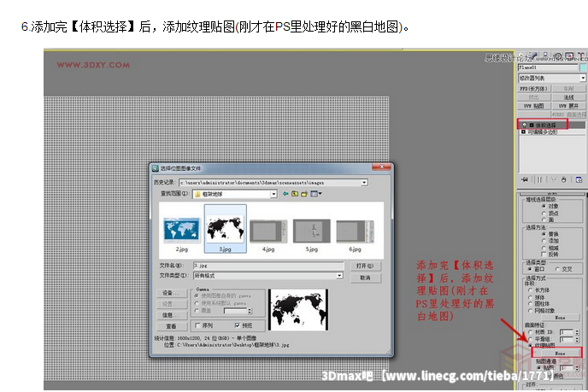Open the 历史记录 path dropdown
This screenshot has width=588, height=392.
click(364, 183)
